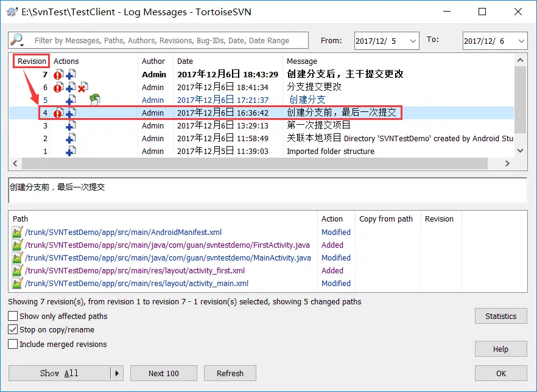Screen dimensions: 537x392
Task: Open the From date dropdown
Action: [413, 41]
